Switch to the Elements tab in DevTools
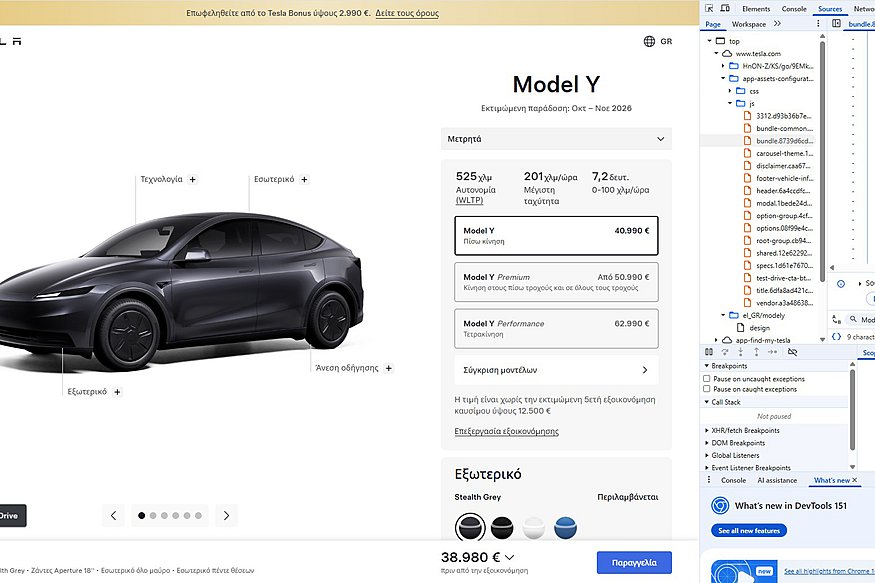Screen dimensions: 875x583 (756, 9)
